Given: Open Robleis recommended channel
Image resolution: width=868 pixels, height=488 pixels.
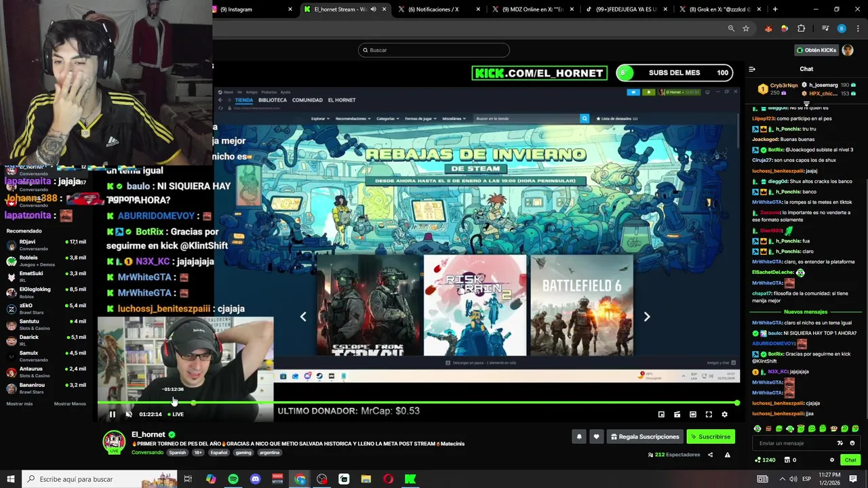Looking at the screenshot, I should (x=46, y=261).
